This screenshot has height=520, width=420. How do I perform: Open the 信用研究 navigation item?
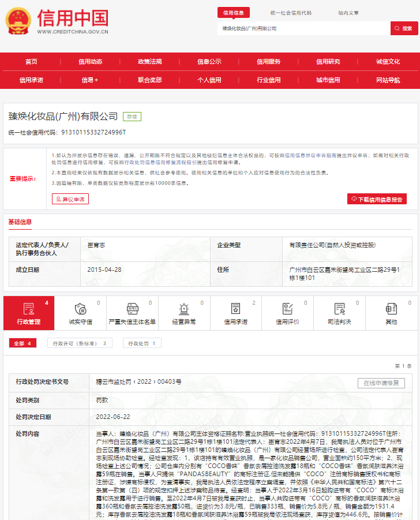click(x=328, y=62)
